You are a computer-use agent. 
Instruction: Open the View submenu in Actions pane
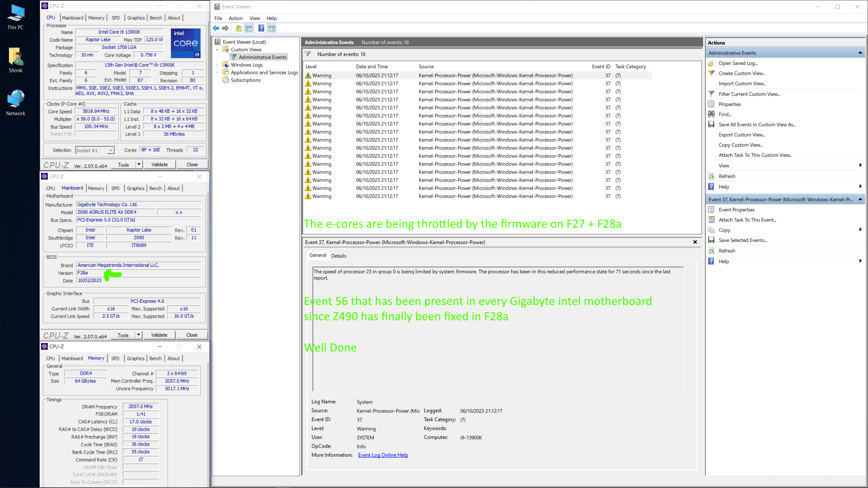pyautogui.click(x=860, y=165)
